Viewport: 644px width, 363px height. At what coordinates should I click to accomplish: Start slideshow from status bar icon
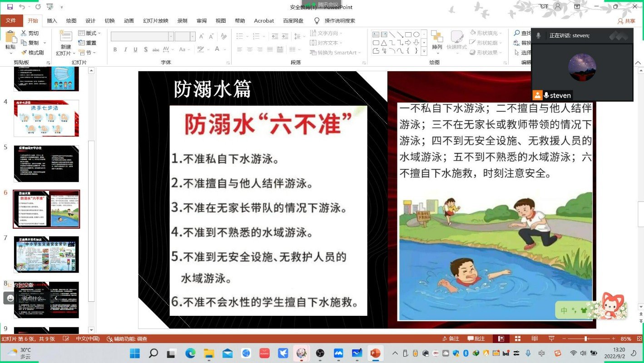point(551,339)
